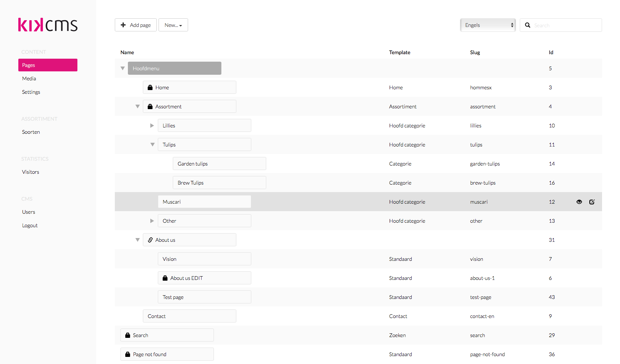Viewport: 620px width, 364px height.
Task: Click the lock icon on Page not found
Action: [x=128, y=354]
